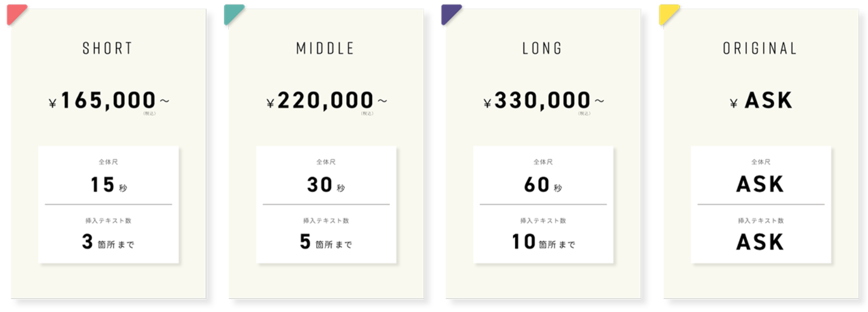Select the LONG plan heading

click(x=542, y=49)
